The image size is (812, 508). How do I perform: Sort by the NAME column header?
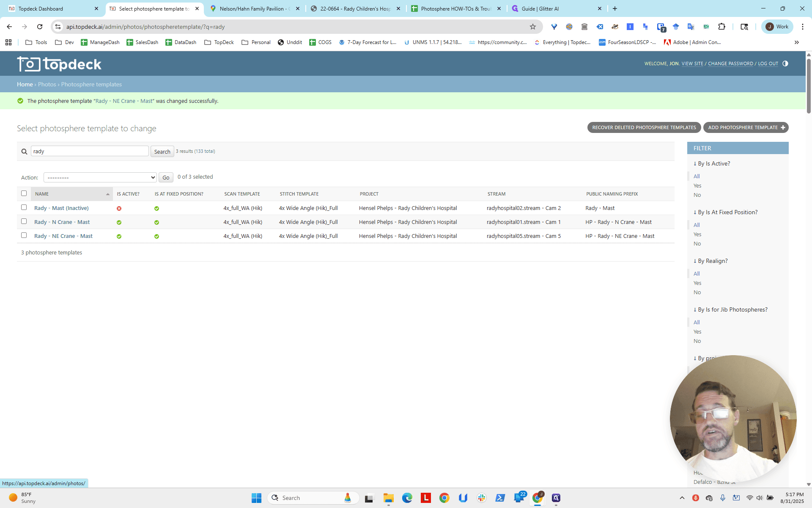pyautogui.click(x=42, y=194)
